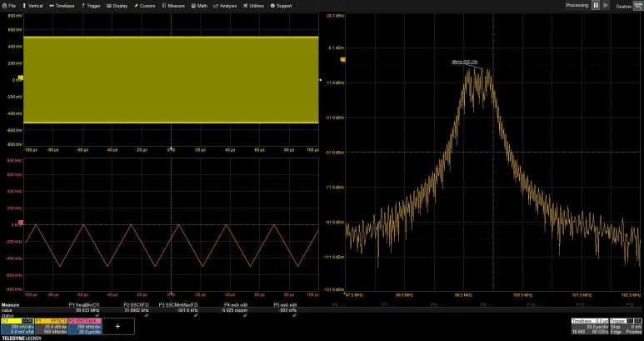644x341 pixels.
Task: Open the F1 FFT(C1) descriptor box
Action: pyautogui.click(x=51, y=326)
